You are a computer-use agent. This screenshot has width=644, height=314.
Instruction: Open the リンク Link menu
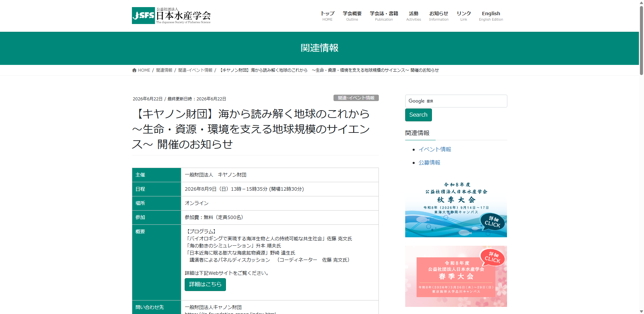pyautogui.click(x=464, y=16)
